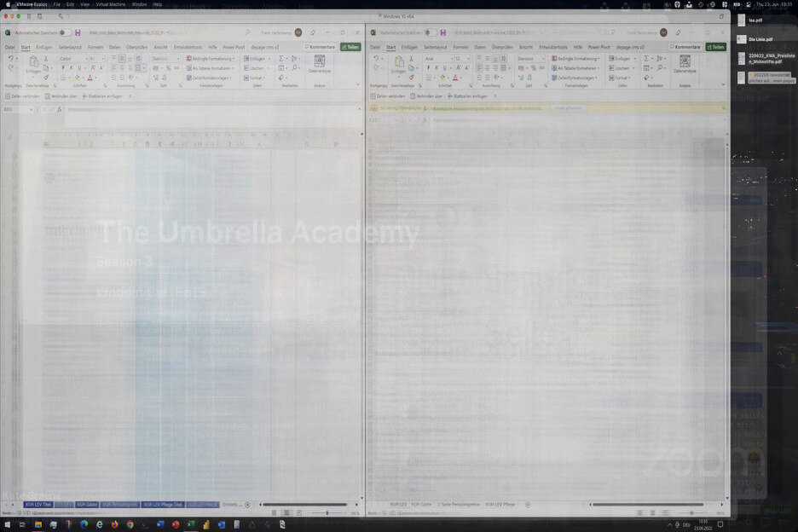Open Als Tabelle formatieren in right Excel window
This screenshot has width=798, height=532.
(575, 68)
